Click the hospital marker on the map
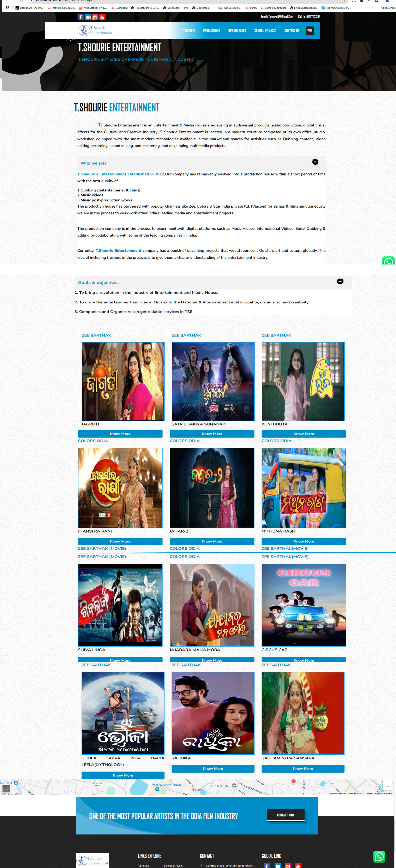 pyautogui.click(x=293, y=781)
